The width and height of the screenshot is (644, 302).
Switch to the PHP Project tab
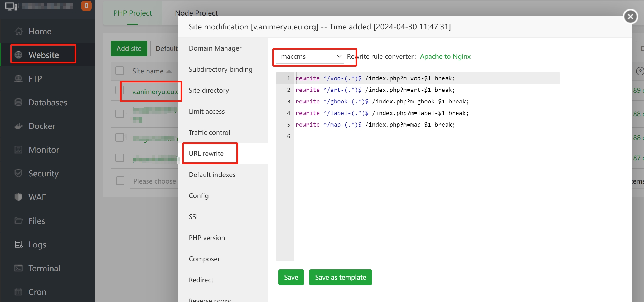(133, 13)
